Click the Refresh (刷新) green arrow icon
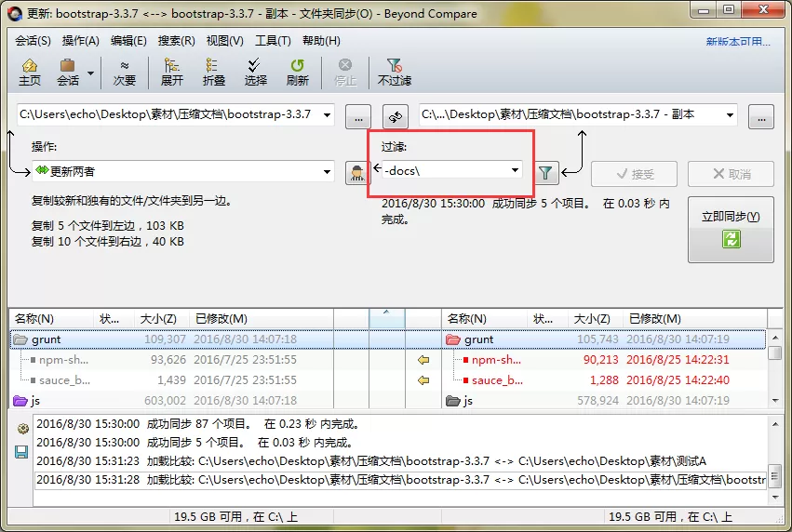This screenshot has width=792, height=532. click(x=297, y=73)
